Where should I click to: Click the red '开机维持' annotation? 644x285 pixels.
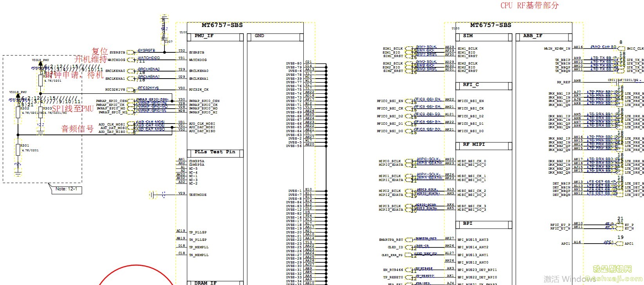coord(90,59)
